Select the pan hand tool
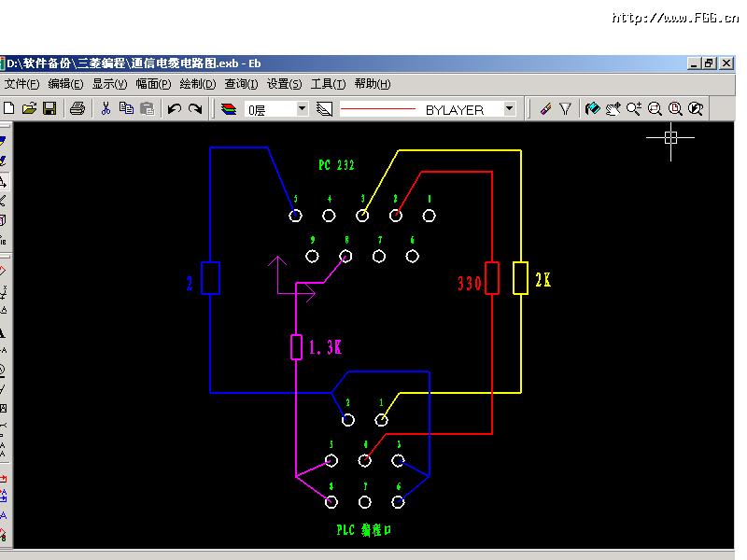This screenshot has height=560, width=747. tap(613, 108)
